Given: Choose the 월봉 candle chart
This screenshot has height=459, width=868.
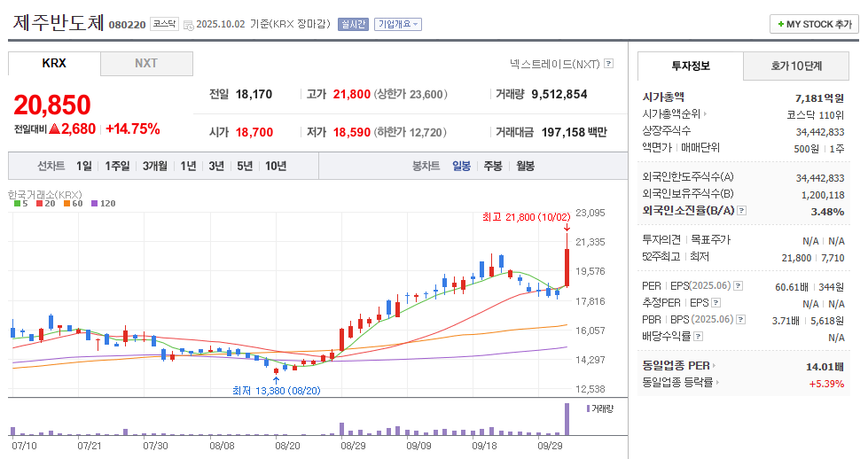Looking at the screenshot, I should pyautogui.click(x=526, y=166).
